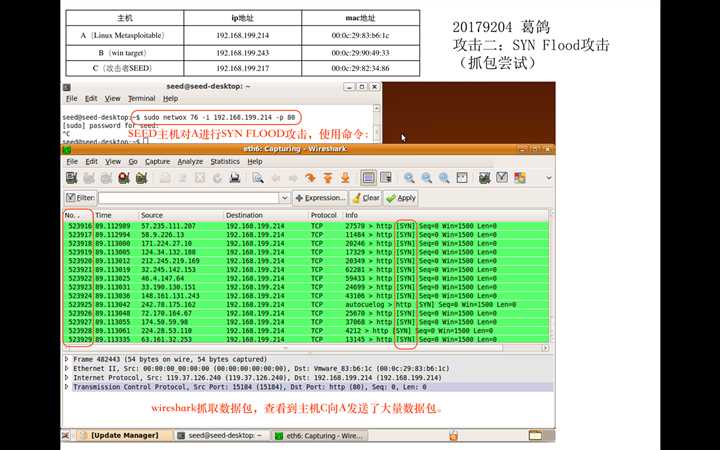Open Wireshark File menu
This screenshot has height=450, width=720.
pos(72,162)
